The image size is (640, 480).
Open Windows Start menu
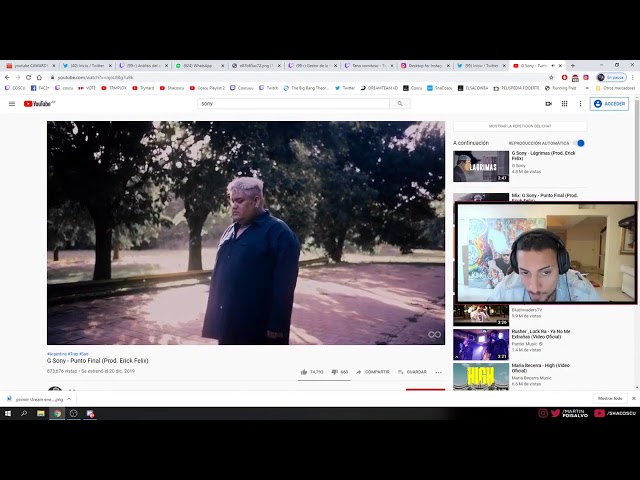(7, 413)
